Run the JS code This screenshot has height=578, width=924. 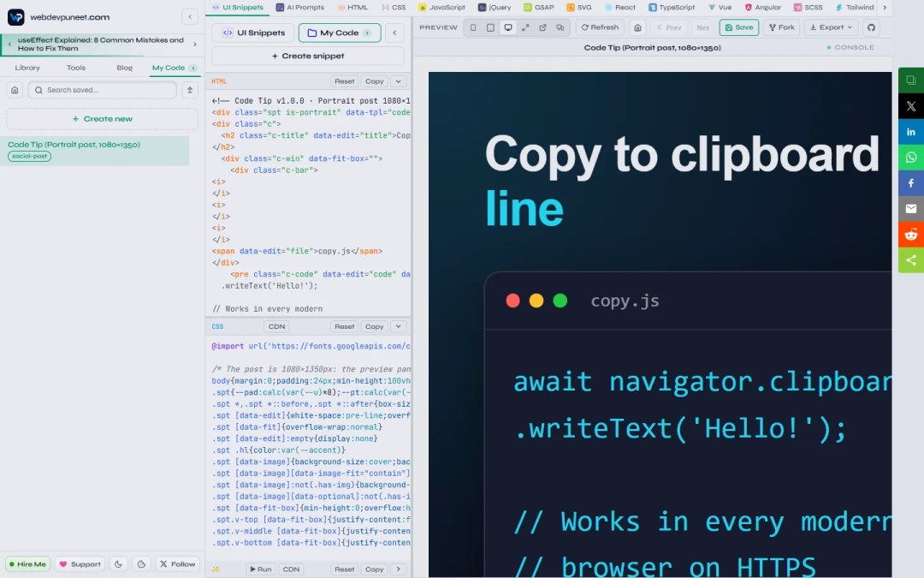tap(260, 569)
